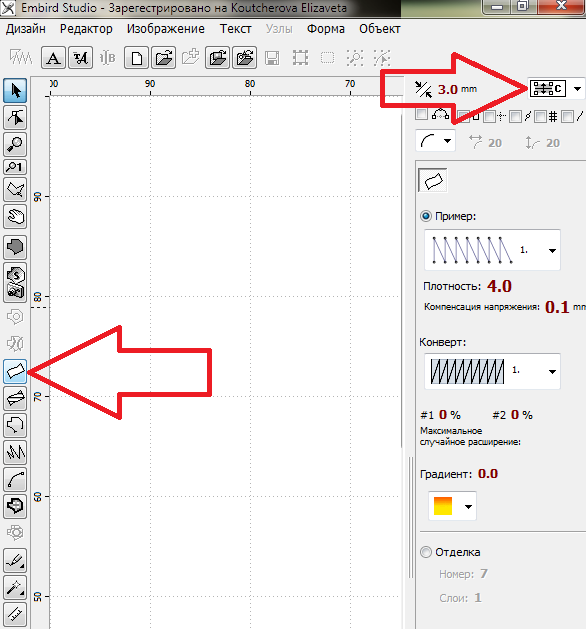Select the Отделка radio button

pyautogui.click(x=426, y=552)
